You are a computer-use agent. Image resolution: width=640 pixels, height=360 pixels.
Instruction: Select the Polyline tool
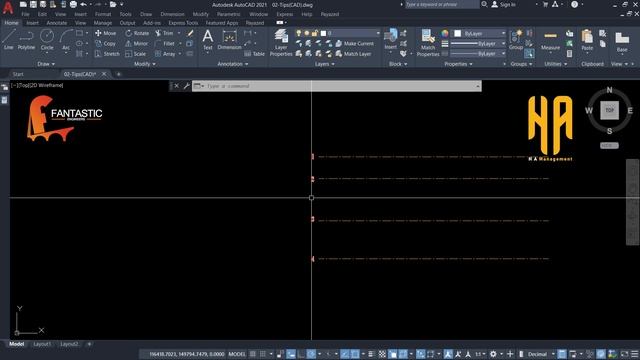[26, 40]
